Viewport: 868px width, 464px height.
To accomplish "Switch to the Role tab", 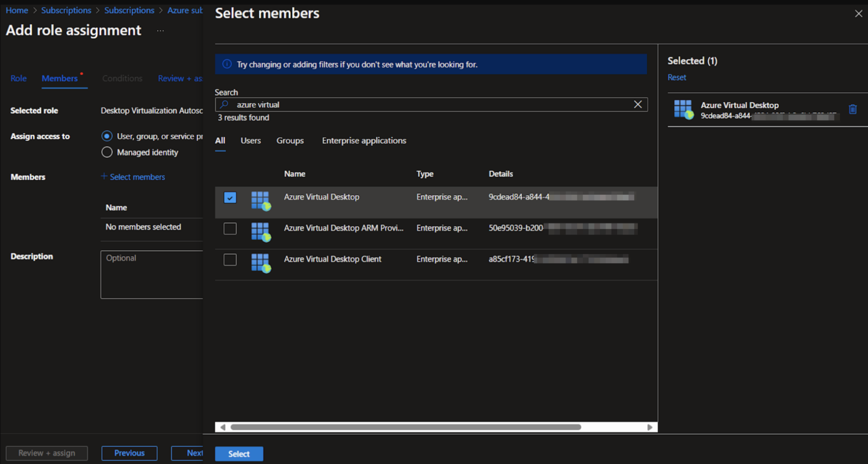I will [18, 78].
